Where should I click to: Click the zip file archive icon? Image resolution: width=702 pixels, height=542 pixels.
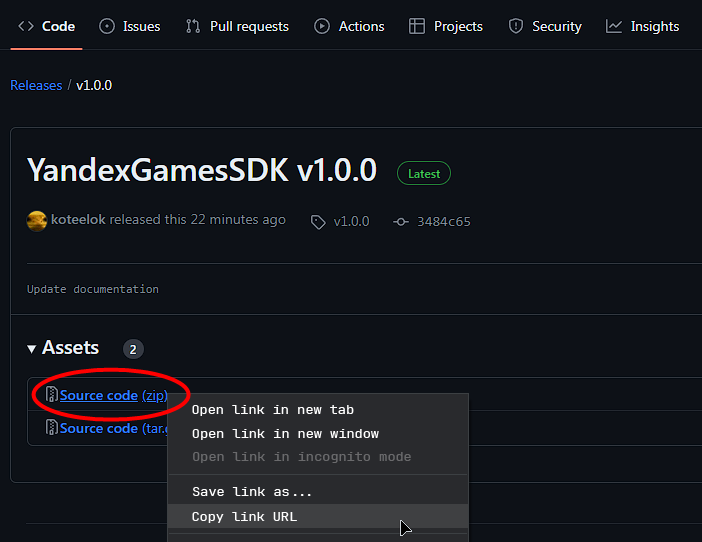52,395
